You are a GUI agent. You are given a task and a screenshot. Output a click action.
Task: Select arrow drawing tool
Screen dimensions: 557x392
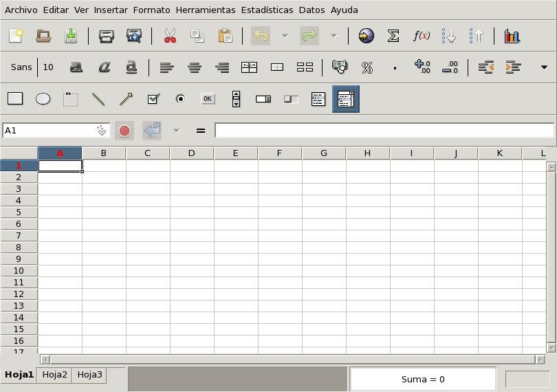(x=126, y=99)
